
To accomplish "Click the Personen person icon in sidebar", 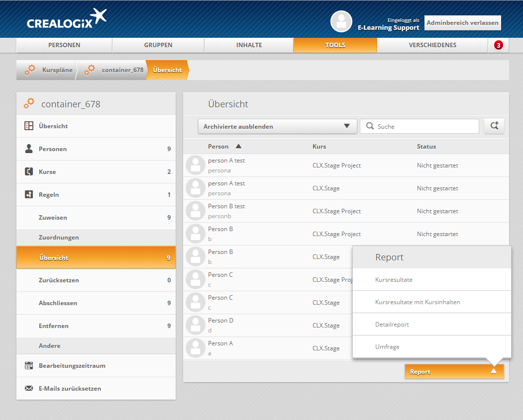I will (x=29, y=149).
